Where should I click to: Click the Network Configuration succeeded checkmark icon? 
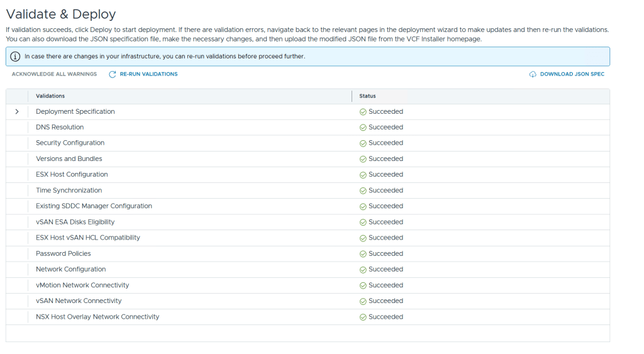[363, 270]
